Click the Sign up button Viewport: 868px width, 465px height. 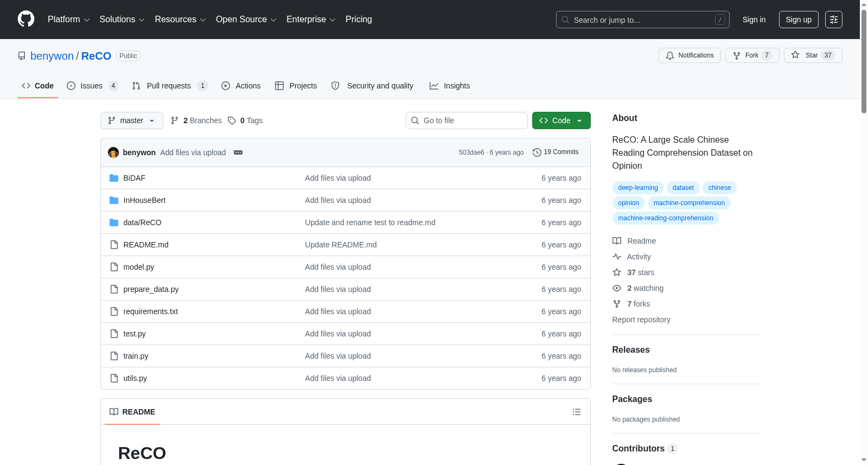(x=799, y=20)
